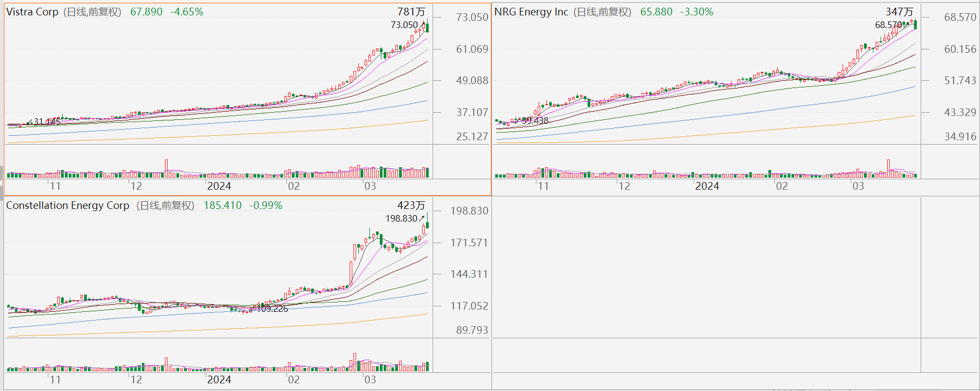Viewport: 980px width, 391px height.
Task: Expand the side panel arrow handle
Action: [x=2, y=183]
